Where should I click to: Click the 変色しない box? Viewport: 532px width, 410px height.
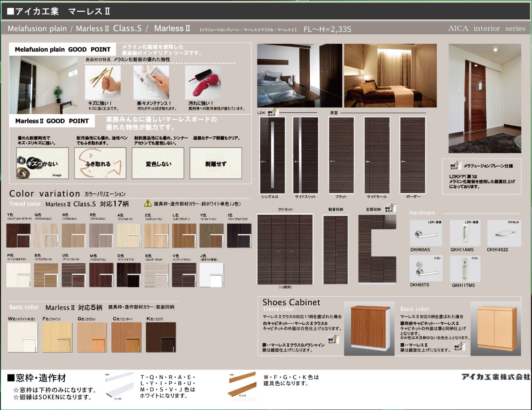point(158,163)
